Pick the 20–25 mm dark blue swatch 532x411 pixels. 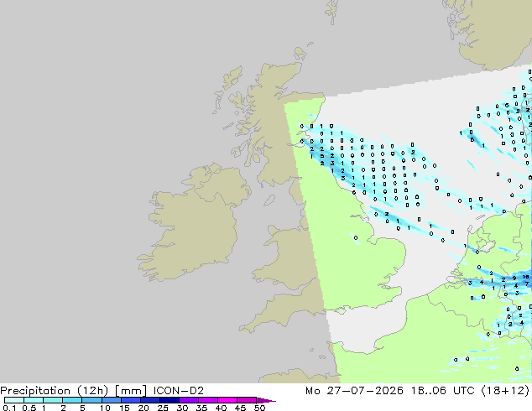[x=149, y=400]
